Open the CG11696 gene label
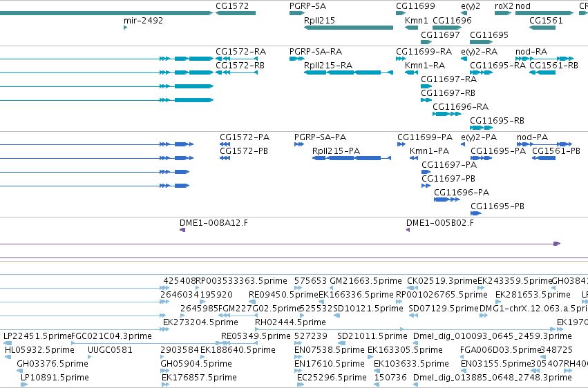Viewport: 588px width, 388px height. click(x=452, y=20)
